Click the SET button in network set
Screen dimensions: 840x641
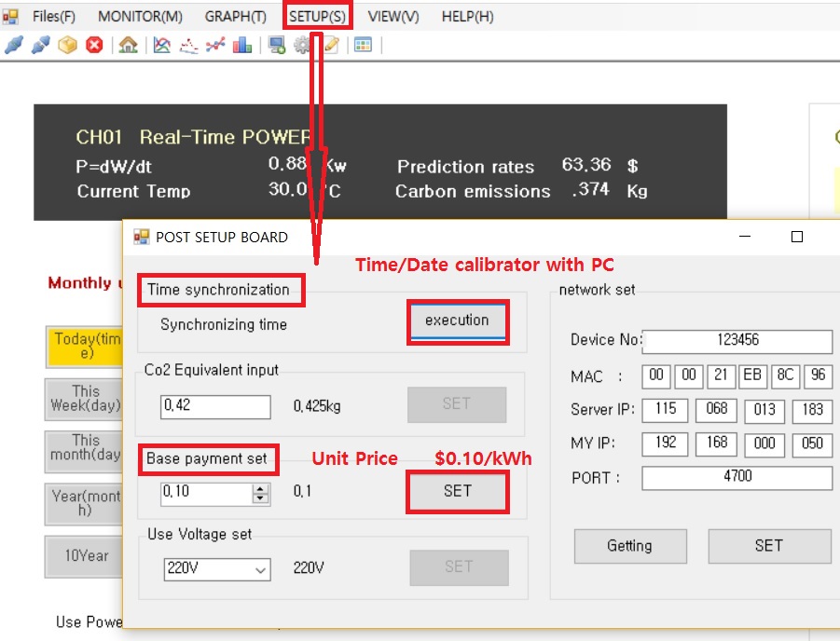(x=769, y=546)
